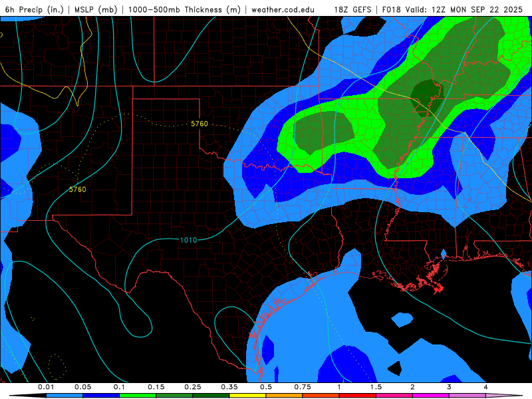Click the 0.5 legend value
This screenshot has height=399, width=532.
[x=266, y=387]
